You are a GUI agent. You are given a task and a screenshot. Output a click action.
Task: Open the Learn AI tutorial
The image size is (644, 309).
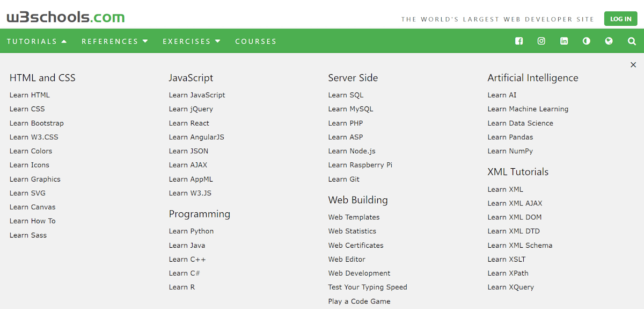pyautogui.click(x=502, y=95)
